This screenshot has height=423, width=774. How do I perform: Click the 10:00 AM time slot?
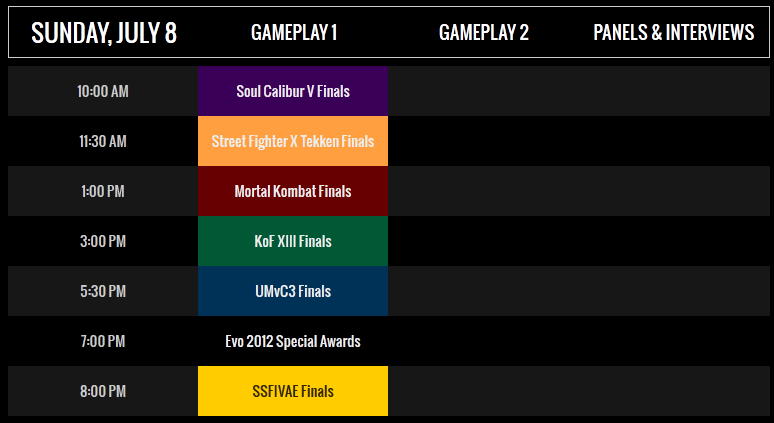click(103, 91)
